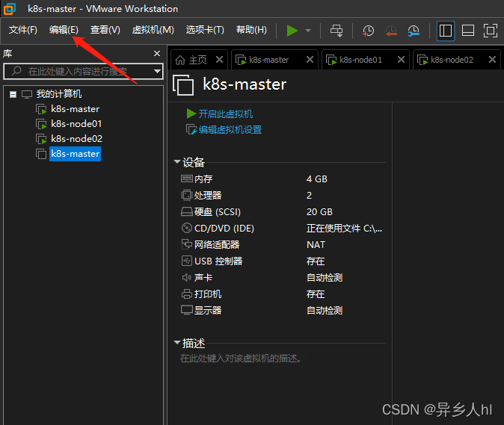Select k8s-node01 in the library tree
Image resolution: width=504 pixels, height=425 pixels.
click(76, 124)
